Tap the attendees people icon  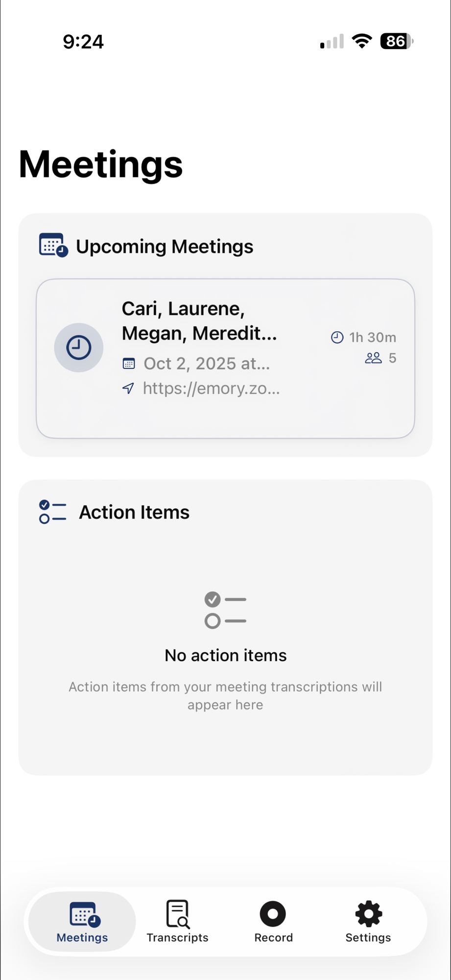(373, 358)
